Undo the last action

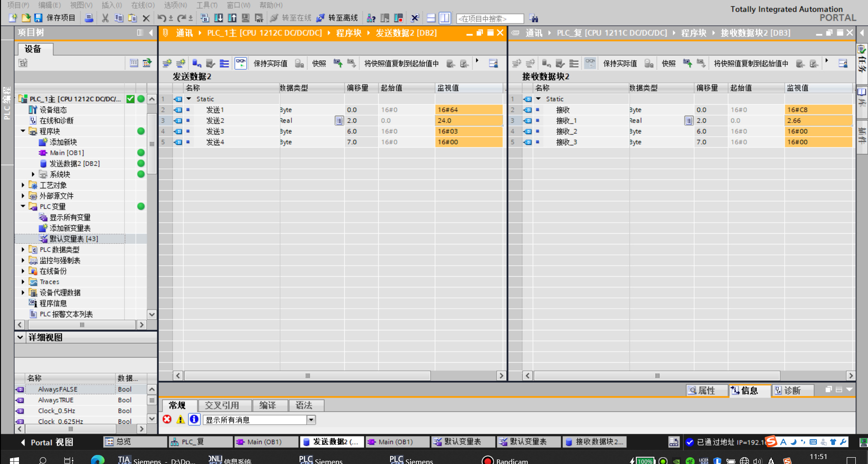pyautogui.click(x=162, y=18)
